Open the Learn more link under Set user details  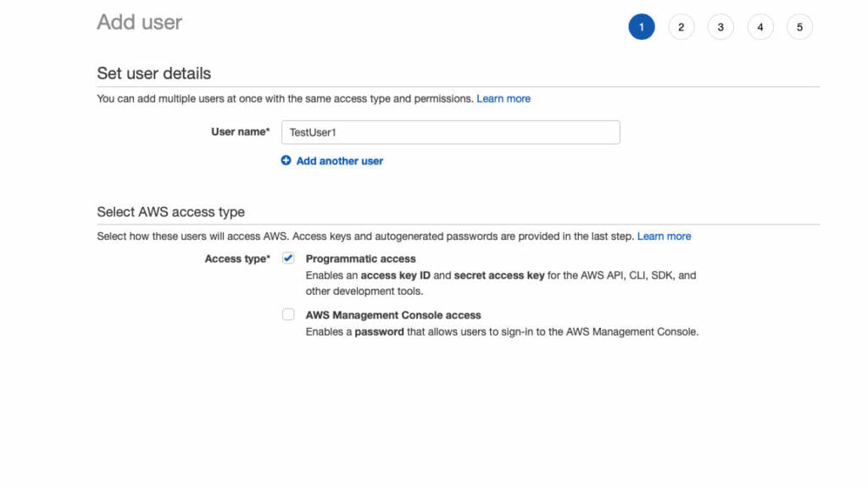click(x=504, y=98)
